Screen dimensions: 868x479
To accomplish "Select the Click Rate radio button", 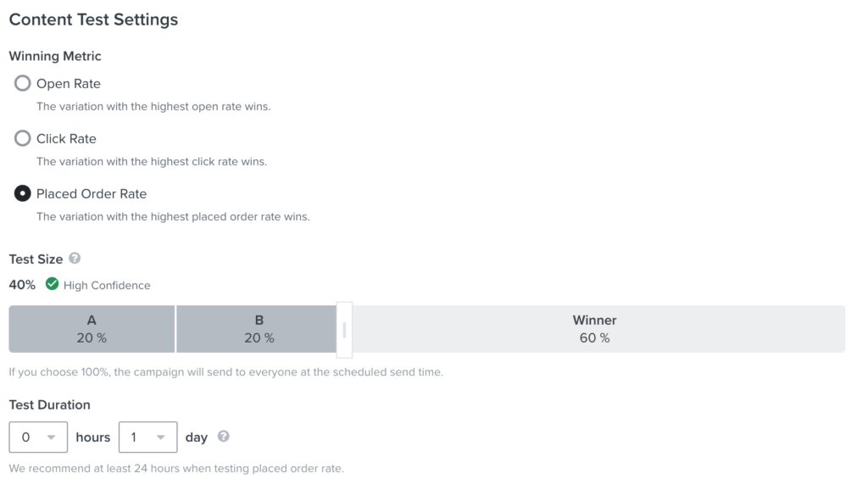I will (x=22, y=138).
